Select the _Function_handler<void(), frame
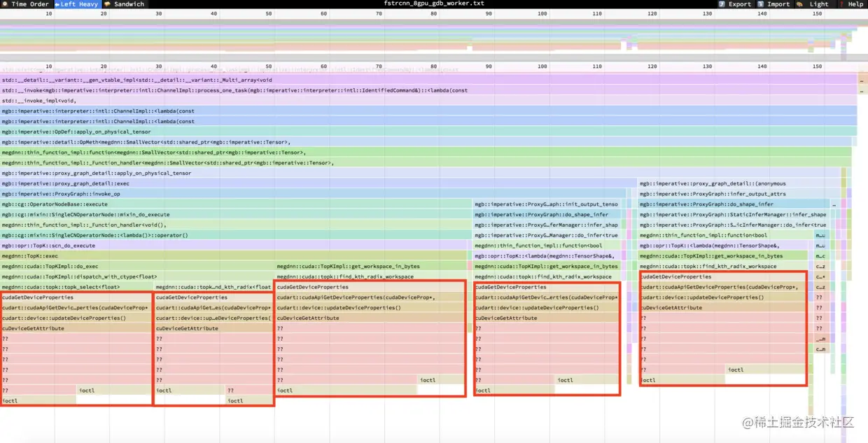The width and height of the screenshot is (868, 443). [x=236, y=225]
